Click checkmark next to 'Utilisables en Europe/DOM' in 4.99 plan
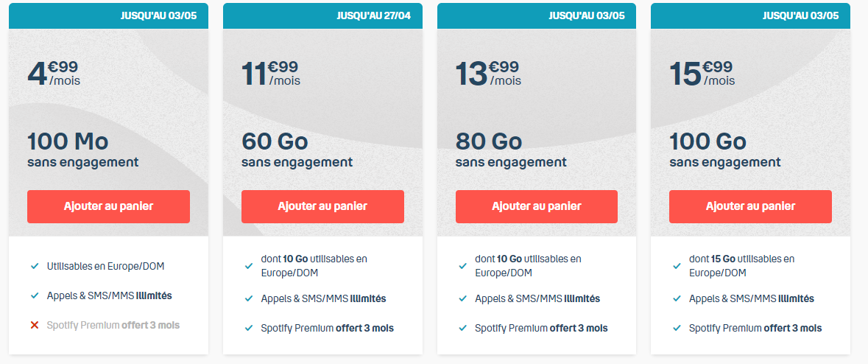The height and width of the screenshot is (364, 868). (34, 266)
